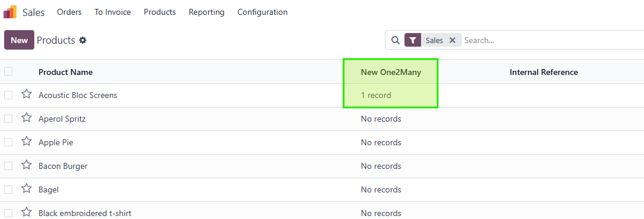Click the Sales app logo icon

(x=10, y=12)
